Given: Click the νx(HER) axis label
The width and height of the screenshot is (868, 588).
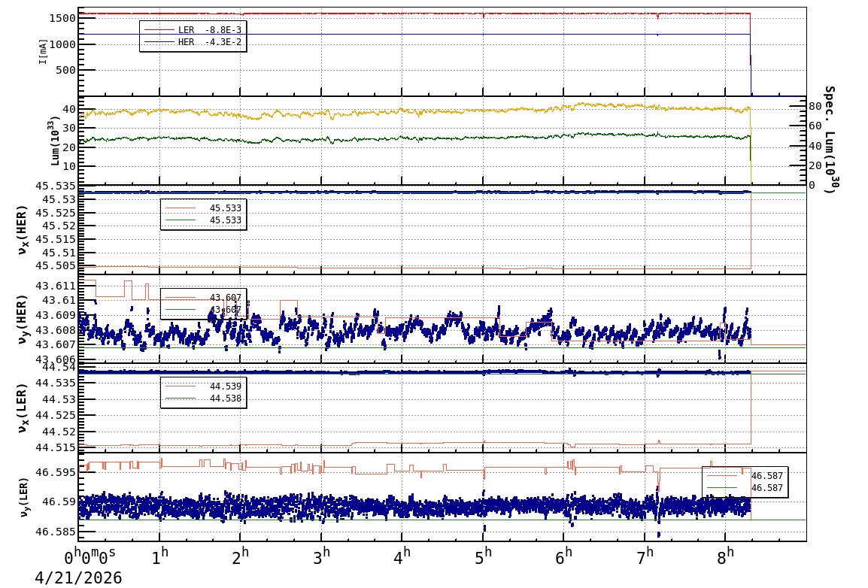Looking at the screenshot, I should pyautogui.click(x=23, y=229).
